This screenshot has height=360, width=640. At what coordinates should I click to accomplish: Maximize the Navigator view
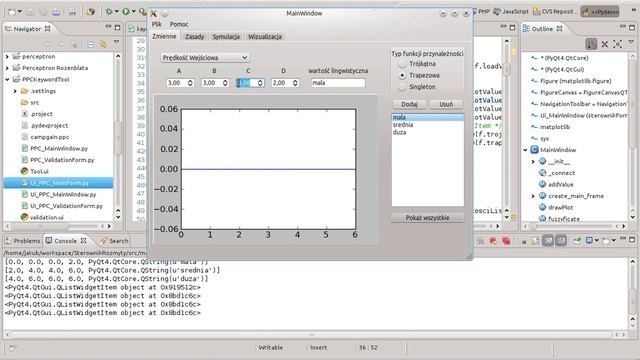tap(118, 27)
